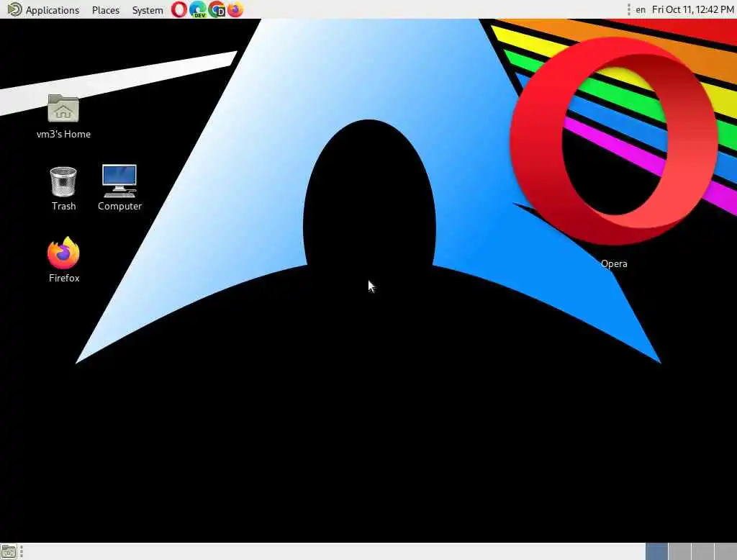Open the System menu
The height and width of the screenshot is (560, 737).
coord(147,10)
